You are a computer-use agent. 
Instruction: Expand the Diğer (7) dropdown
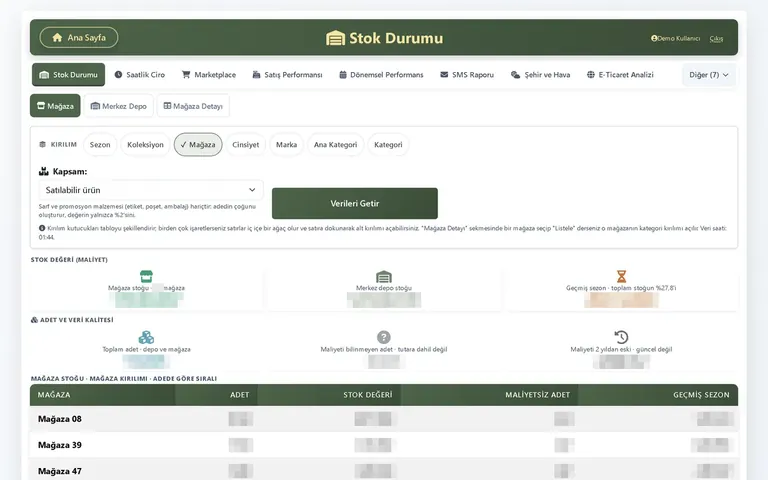pos(709,75)
